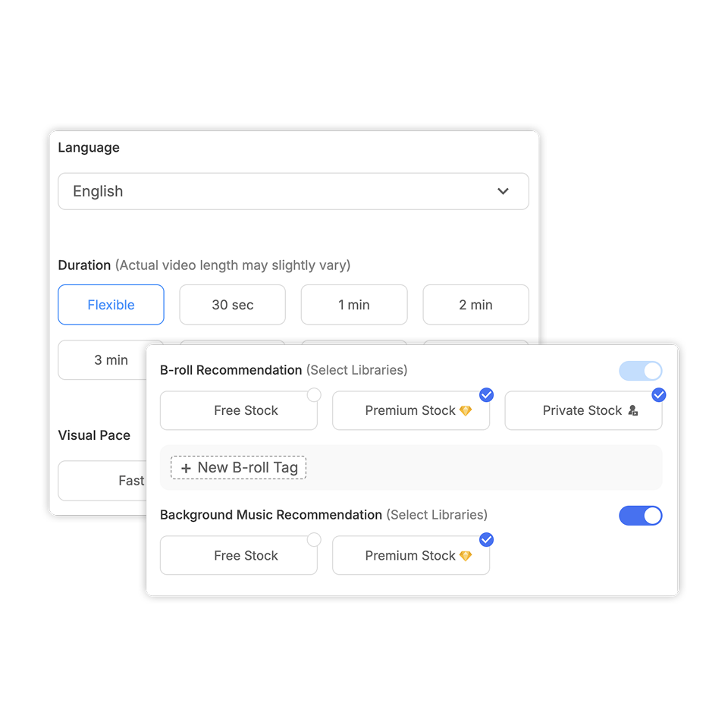Set Visual Pace to Fast
This screenshot has height=728, width=728.
click(131, 480)
